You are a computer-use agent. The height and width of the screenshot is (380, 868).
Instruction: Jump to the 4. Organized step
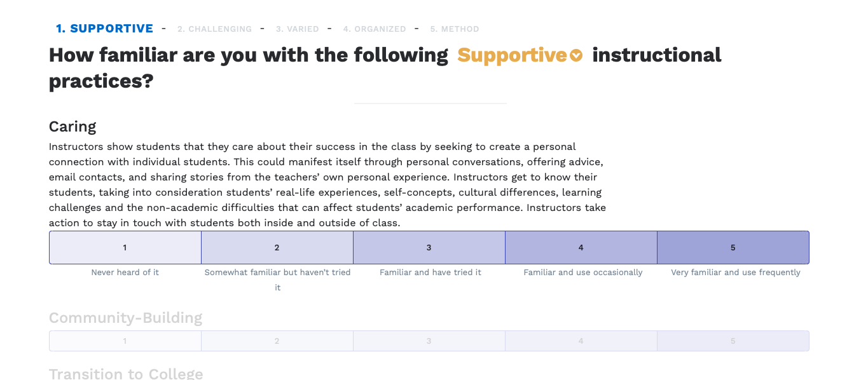(375, 29)
